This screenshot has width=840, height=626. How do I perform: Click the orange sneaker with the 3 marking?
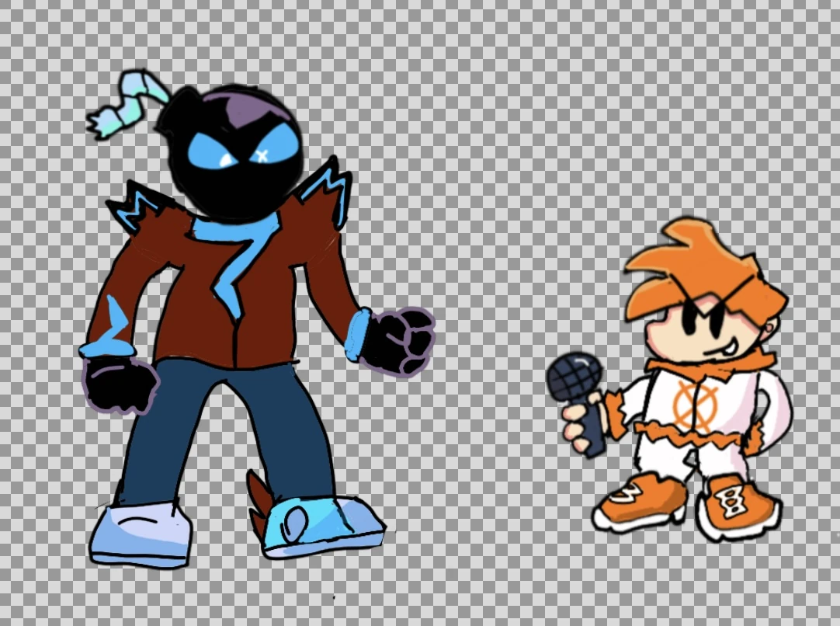640,501
